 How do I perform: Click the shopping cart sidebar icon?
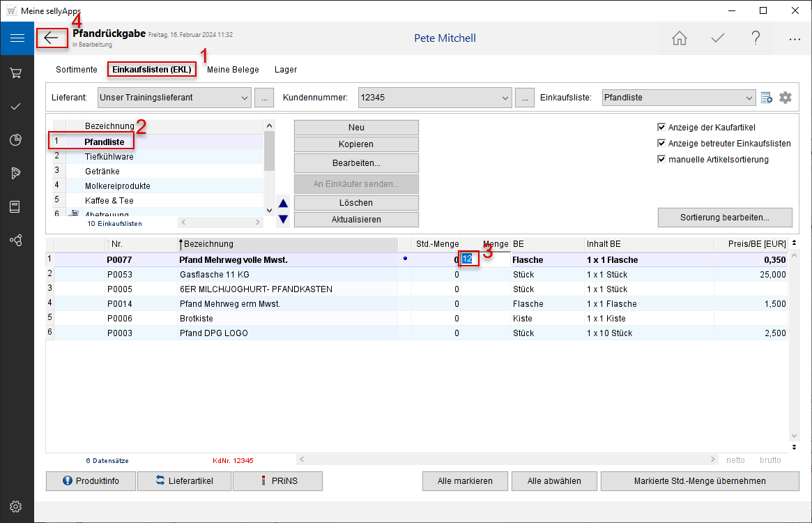17,73
